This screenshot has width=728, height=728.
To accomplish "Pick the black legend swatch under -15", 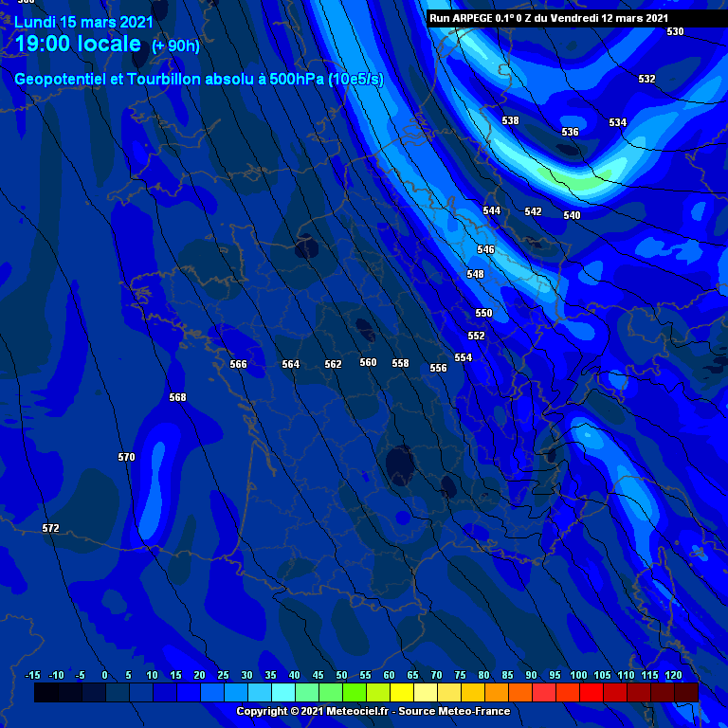I will (45, 693).
